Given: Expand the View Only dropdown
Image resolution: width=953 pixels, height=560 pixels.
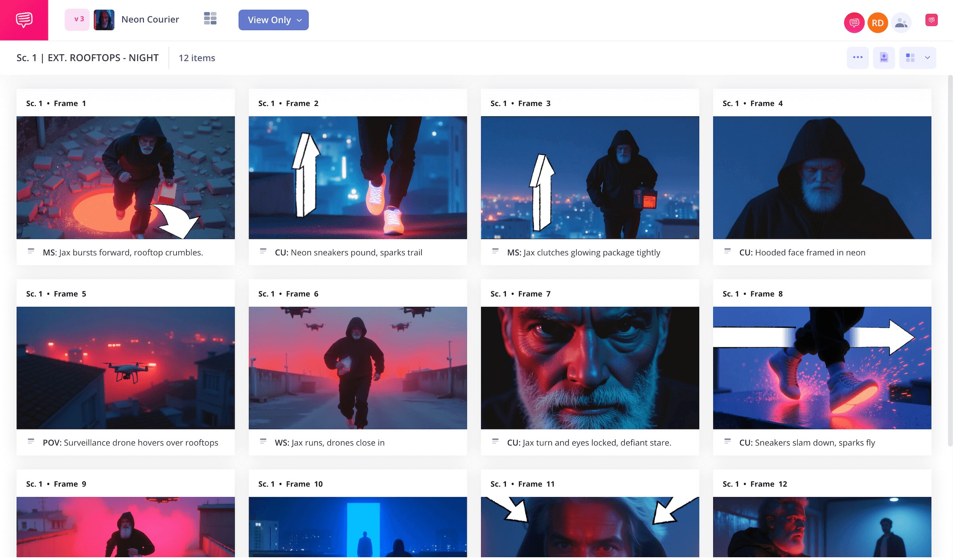Looking at the screenshot, I should (274, 20).
